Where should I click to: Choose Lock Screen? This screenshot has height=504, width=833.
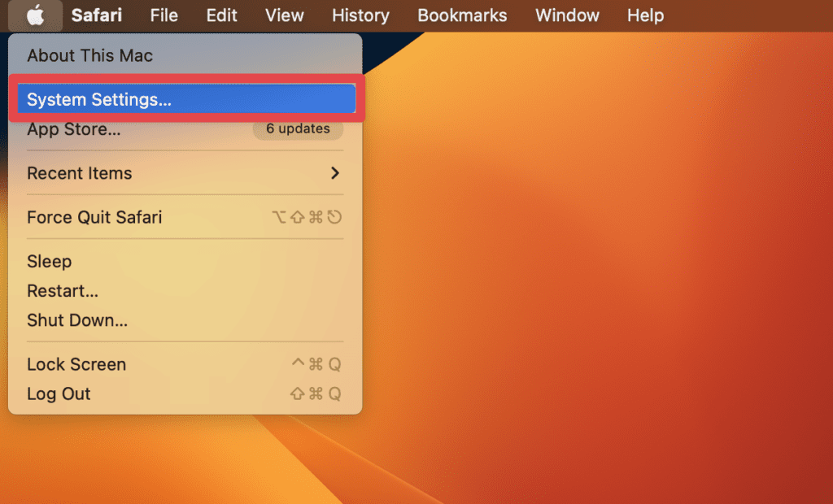185,364
